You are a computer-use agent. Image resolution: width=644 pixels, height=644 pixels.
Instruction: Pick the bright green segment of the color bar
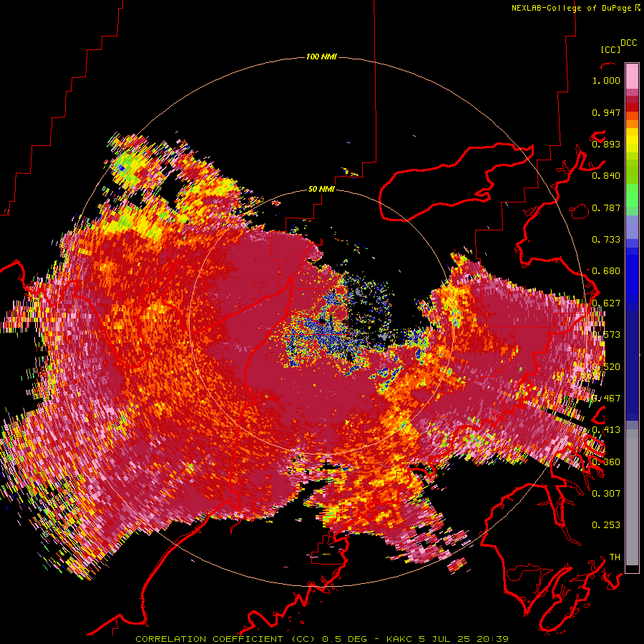[632, 195]
